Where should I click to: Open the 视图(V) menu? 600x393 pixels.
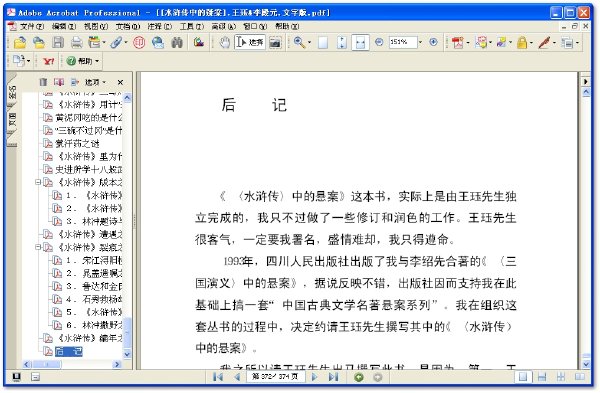[96, 26]
